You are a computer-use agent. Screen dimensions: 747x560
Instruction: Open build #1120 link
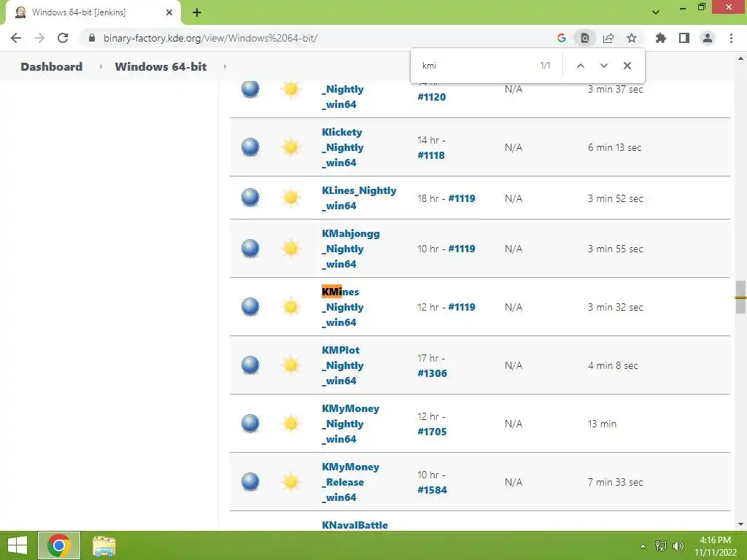coord(432,97)
